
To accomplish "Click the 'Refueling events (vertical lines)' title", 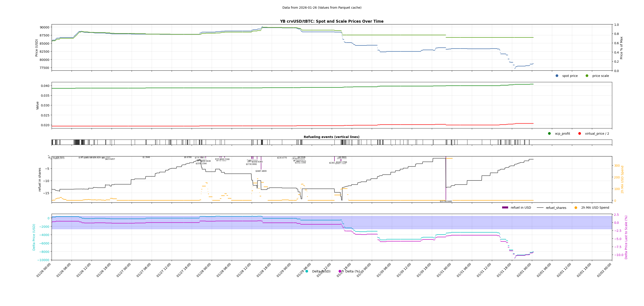I will pos(332,137).
